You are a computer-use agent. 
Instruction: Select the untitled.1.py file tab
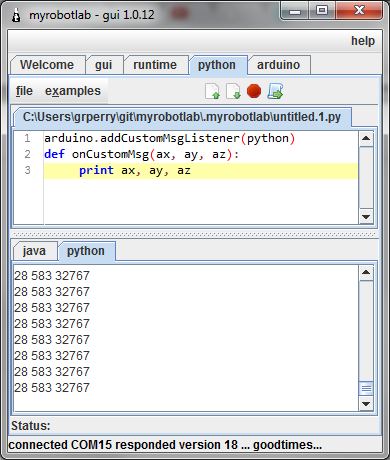[182, 117]
